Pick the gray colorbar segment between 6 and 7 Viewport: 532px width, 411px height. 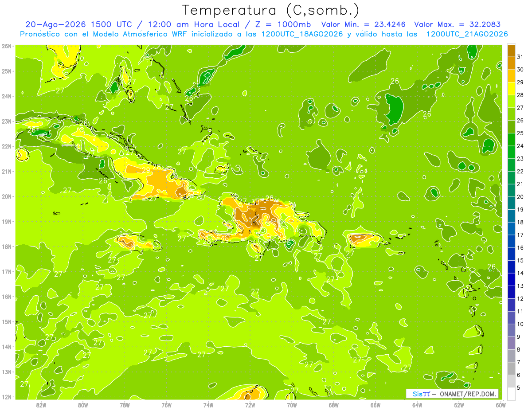[511, 368]
